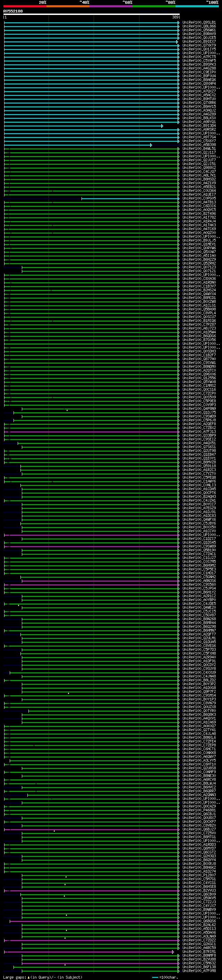Viewport: 222px width, 980px height.
Task: Click the UniRef100_B4WL51 label
Action: [x=199, y=148]
